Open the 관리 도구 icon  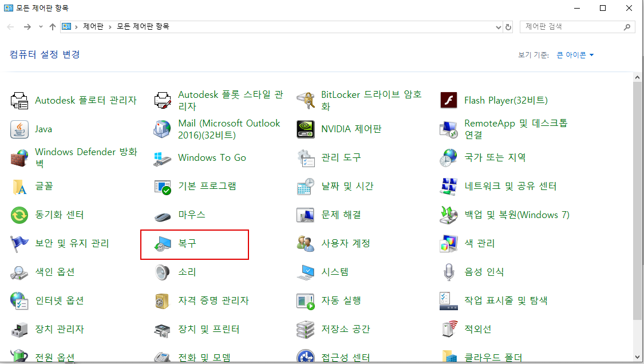click(306, 158)
